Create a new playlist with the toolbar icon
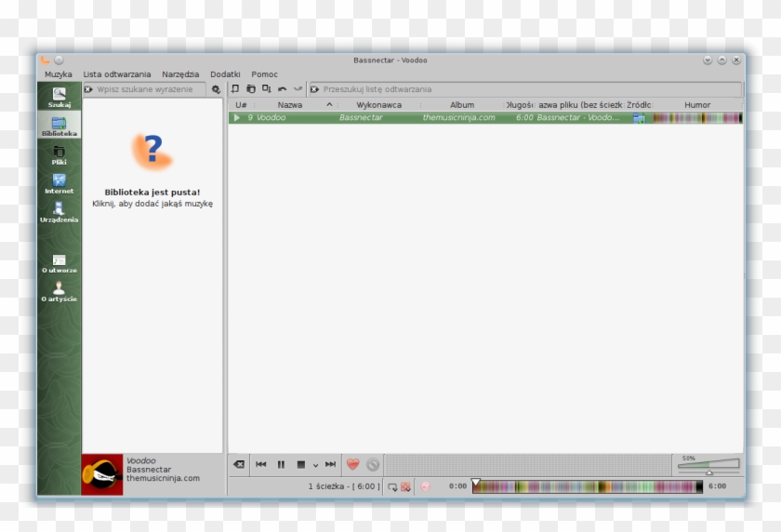781x532 pixels. click(235, 89)
